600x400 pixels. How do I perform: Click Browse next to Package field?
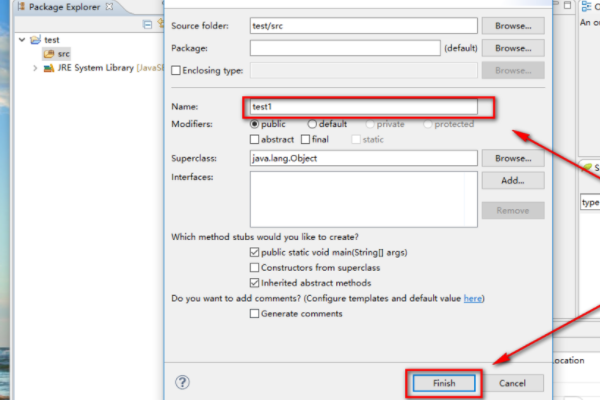click(x=513, y=48)
